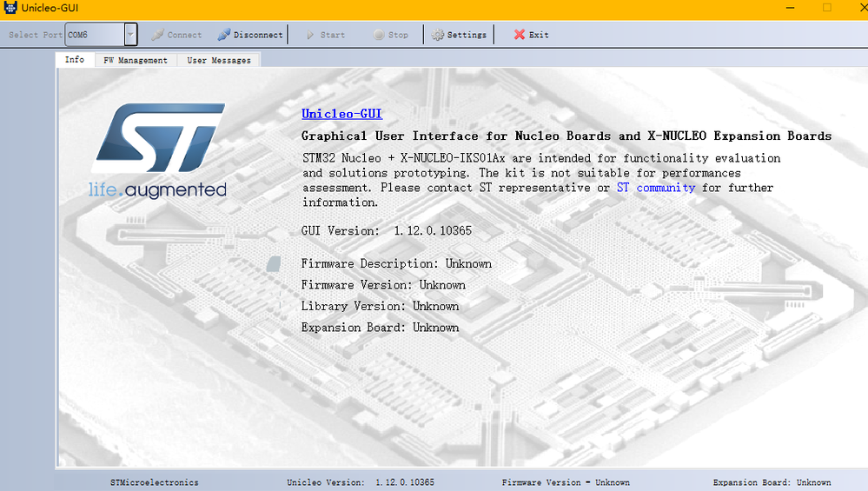Click the Disconnect button label

tap(258, 35)
